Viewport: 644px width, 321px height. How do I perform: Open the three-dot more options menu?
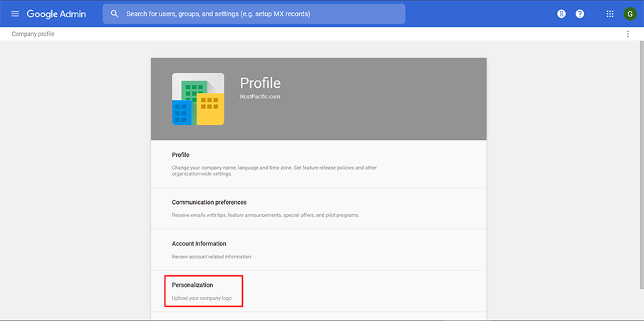[x=628, y=34]
